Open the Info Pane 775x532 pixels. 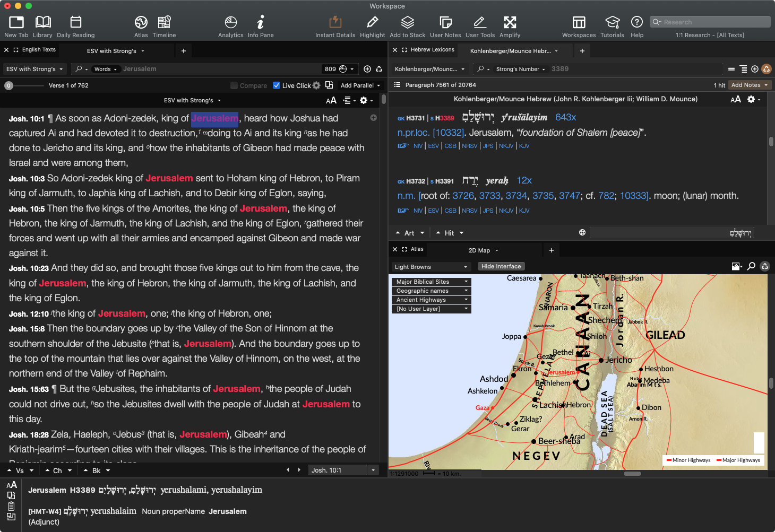(260, 27)
